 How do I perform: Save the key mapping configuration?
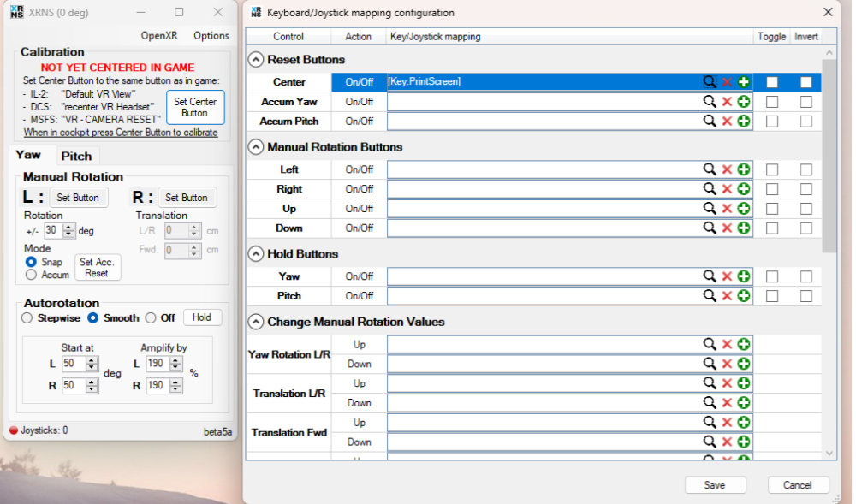click(x=715, y=485)
